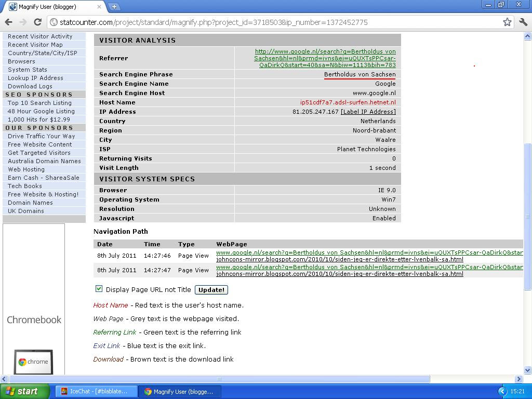Screen dimensions: 532x399
Task: Open the UK Domains link
Action: [x=26, y=211]
